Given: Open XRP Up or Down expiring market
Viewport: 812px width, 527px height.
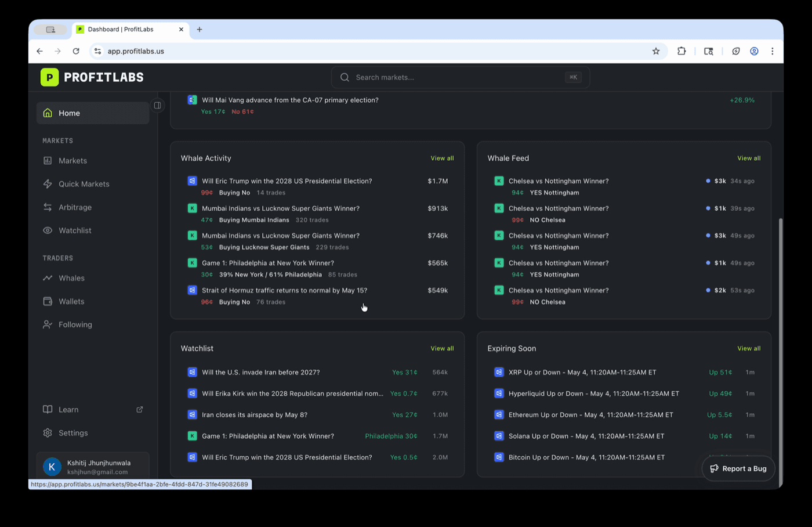Looking at the screenshot, I should pyautogui.click(x=624, y=372).
